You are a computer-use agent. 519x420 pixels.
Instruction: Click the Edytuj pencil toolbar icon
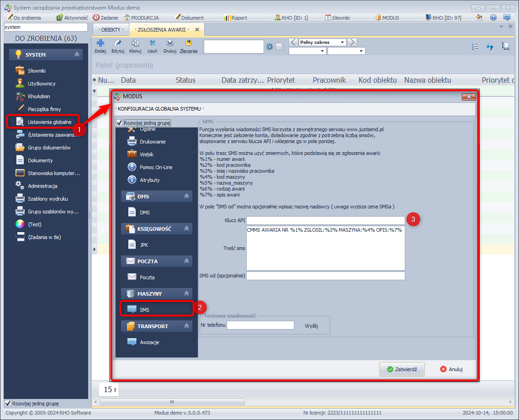[x=118, y=46]
